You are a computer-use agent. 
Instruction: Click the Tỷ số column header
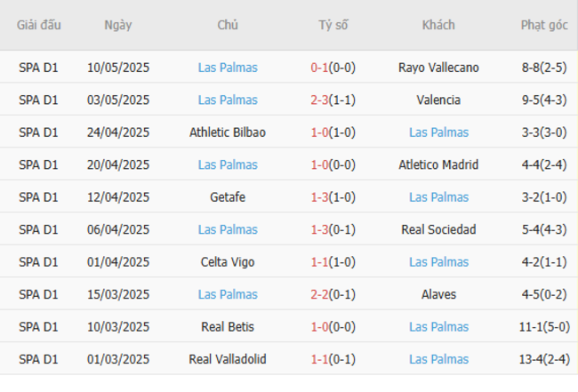point(333,25)
